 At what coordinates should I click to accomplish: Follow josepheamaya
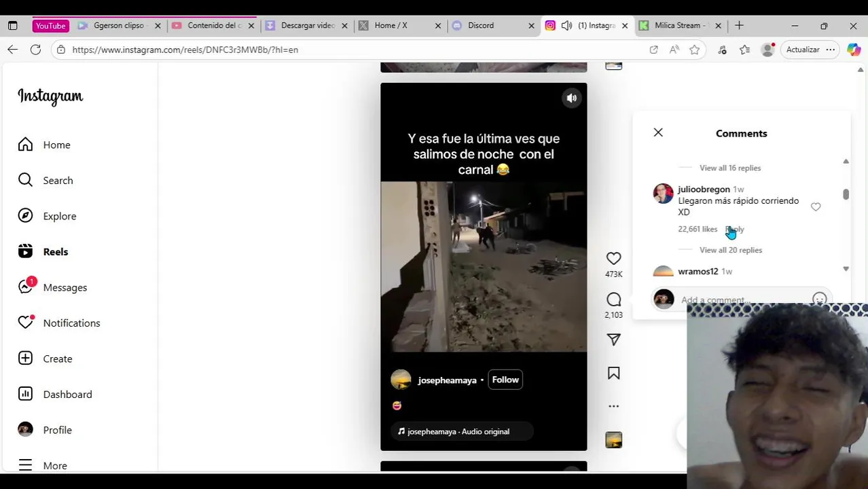tap(505, 380)
